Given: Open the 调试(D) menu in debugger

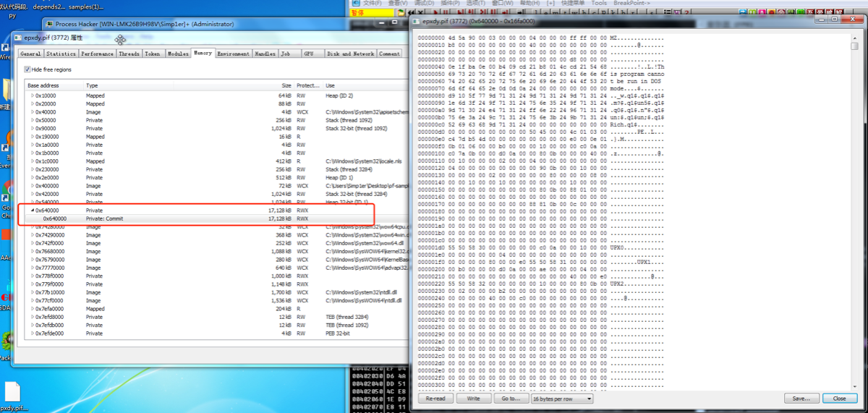Looking at the screenshot, I should point(423,3).
